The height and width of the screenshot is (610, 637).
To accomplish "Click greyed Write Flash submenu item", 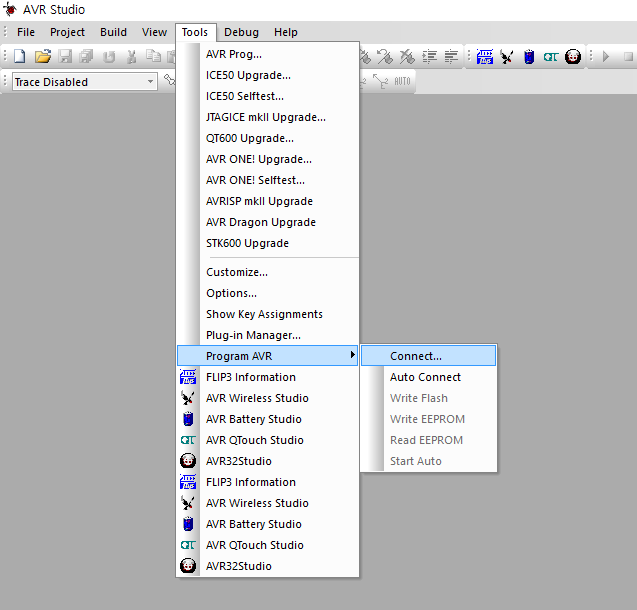I will 428,398.
